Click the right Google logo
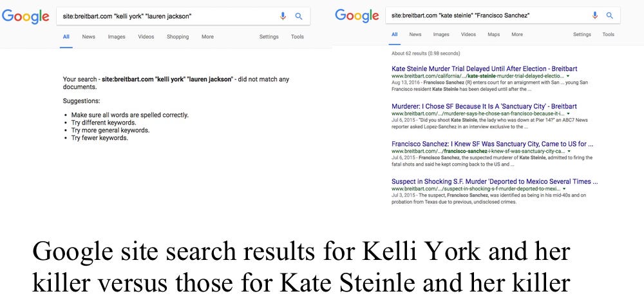 (357, 15)
